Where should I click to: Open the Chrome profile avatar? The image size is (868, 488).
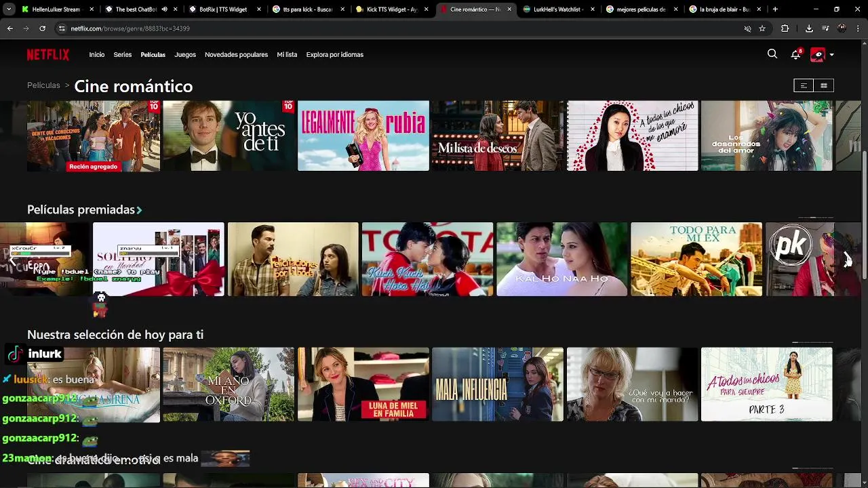tap(842, 28)
